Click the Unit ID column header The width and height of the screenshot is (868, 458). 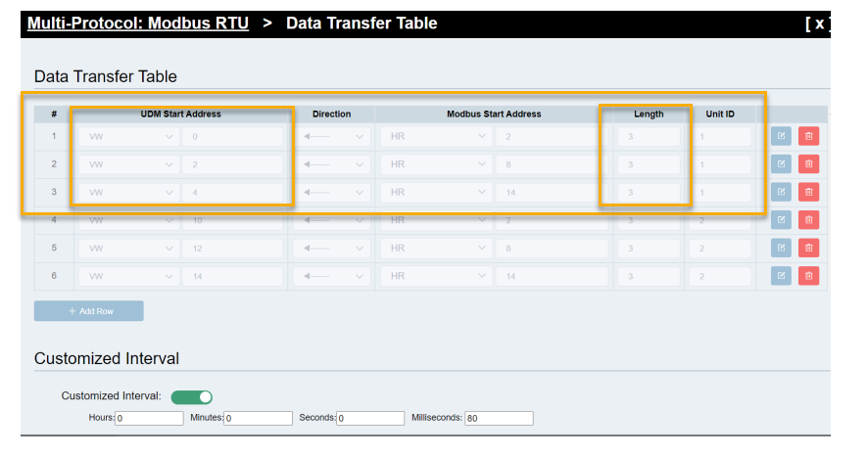coord(720,114)
